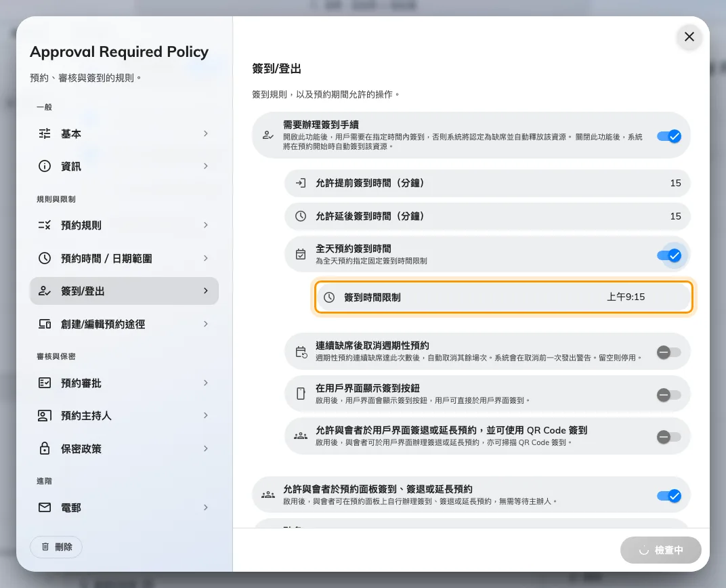Click the 刪除 delete button
This screenshot has width=726, height=588.
click(56, 547)
